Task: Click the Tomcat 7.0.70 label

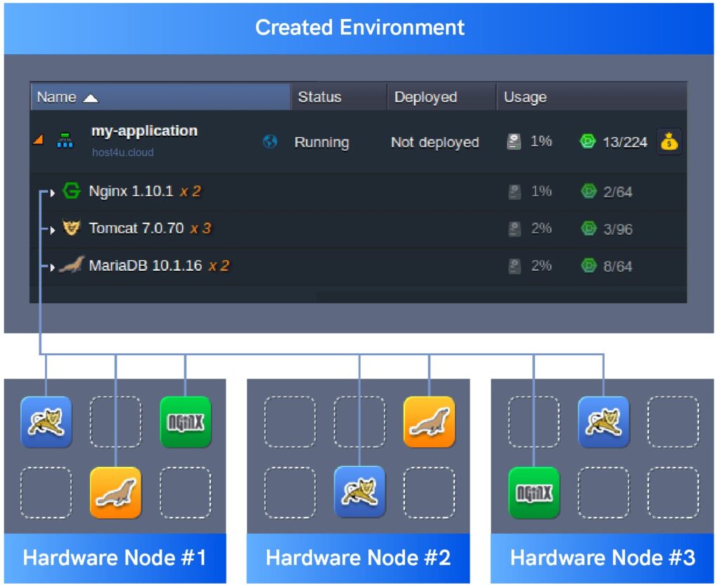Action: click(136, 229)
